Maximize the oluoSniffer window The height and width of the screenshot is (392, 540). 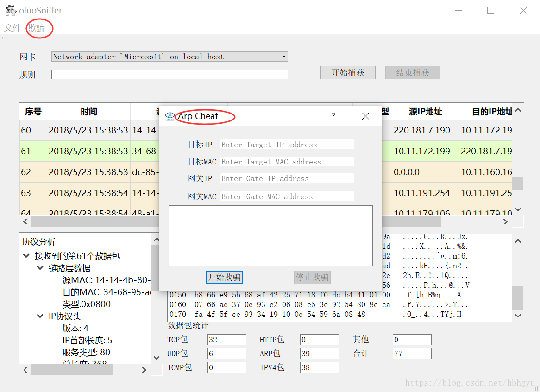(491, 10)
